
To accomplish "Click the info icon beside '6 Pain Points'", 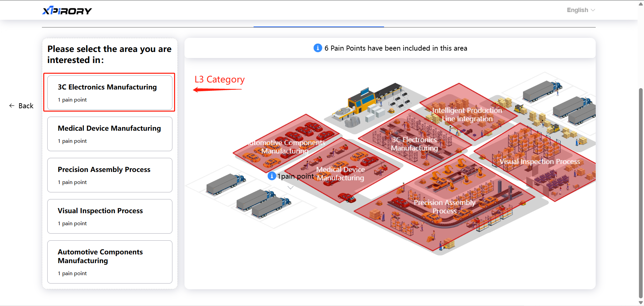I will 317,48.
